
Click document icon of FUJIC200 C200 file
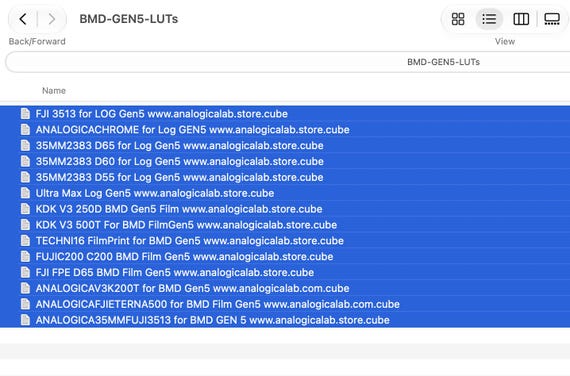25,257
